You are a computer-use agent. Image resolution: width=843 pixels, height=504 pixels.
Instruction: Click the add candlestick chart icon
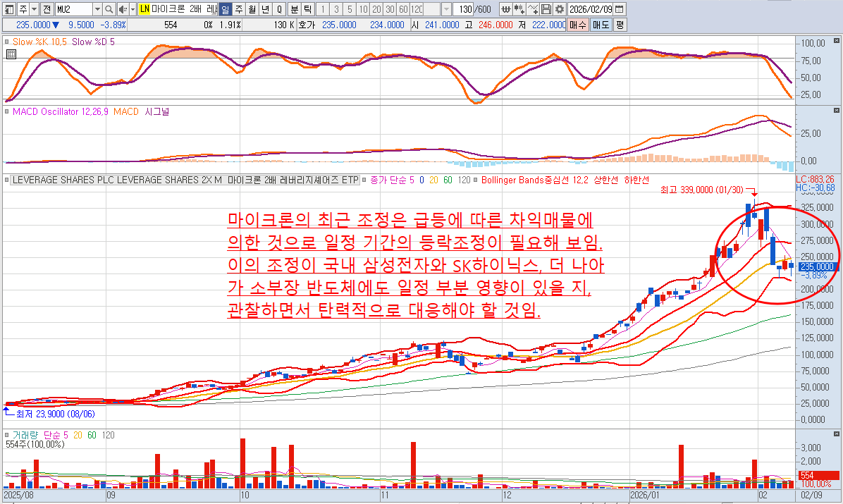519,9
